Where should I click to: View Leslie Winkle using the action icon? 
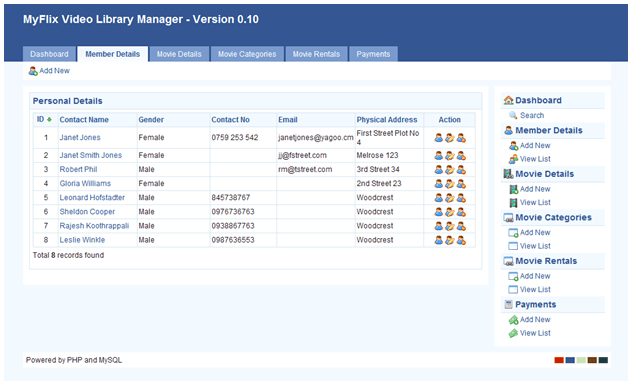coord(439,240)
